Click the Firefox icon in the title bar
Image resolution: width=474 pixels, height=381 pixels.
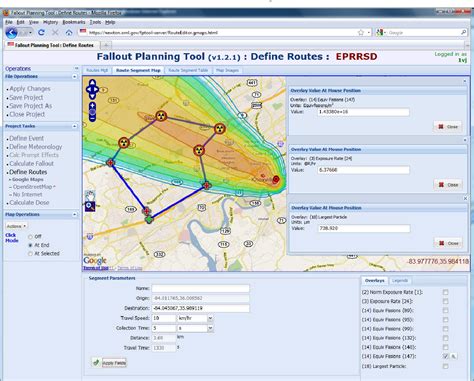click(x=6, y=13)
